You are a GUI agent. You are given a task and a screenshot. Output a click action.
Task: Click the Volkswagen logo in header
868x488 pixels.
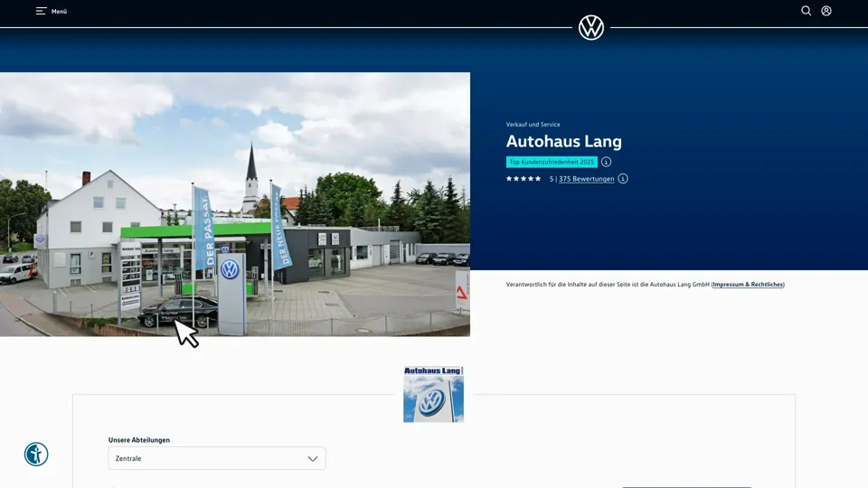pos(591,27)
